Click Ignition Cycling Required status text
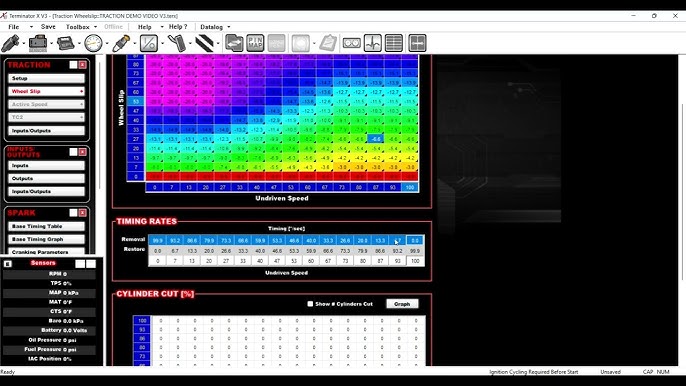The height and width of the screenshot is (386, 686). 533,372
